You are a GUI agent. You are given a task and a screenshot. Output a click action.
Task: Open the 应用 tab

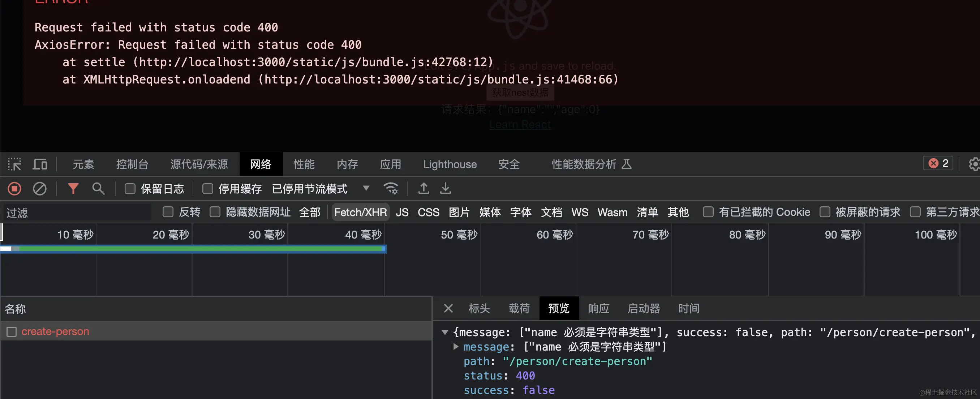coord(391,164)
